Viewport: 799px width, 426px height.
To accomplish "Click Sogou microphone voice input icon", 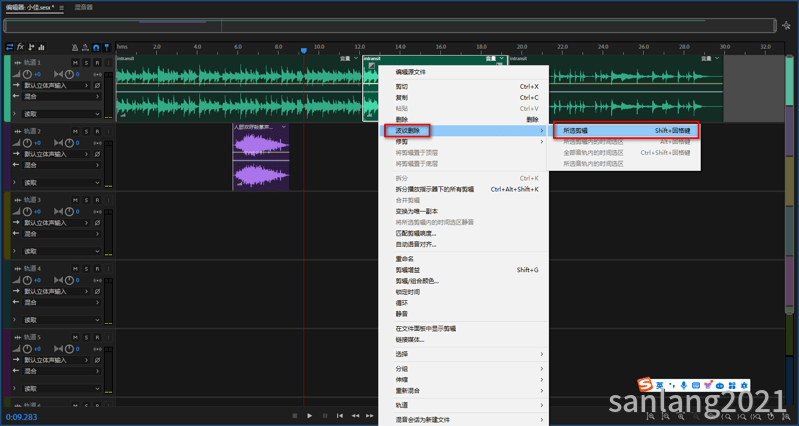I will [683, 386].
